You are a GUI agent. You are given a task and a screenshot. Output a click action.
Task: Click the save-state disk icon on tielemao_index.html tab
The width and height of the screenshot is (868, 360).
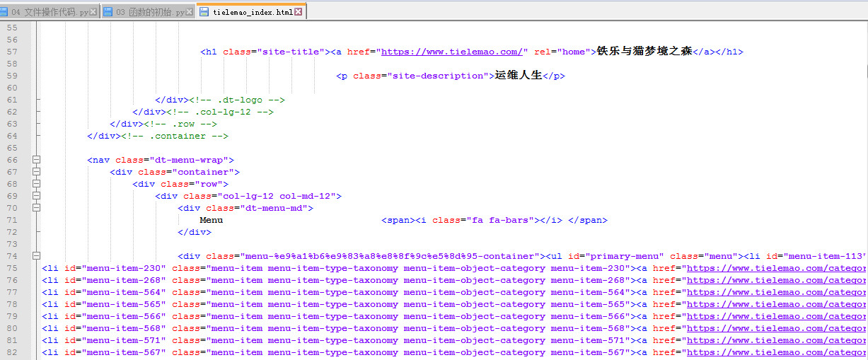pyautogui.click(x=204, y=12)
